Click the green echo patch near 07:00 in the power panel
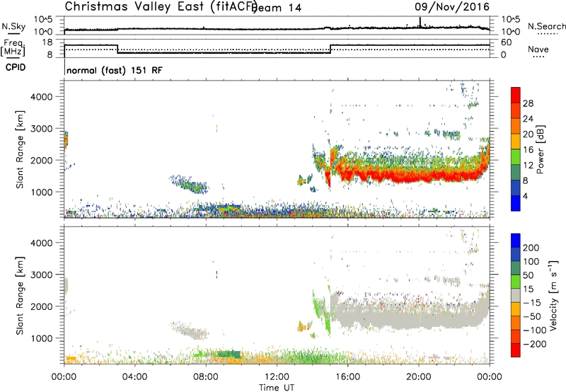The image size is (566, 392). coord(190,184)
